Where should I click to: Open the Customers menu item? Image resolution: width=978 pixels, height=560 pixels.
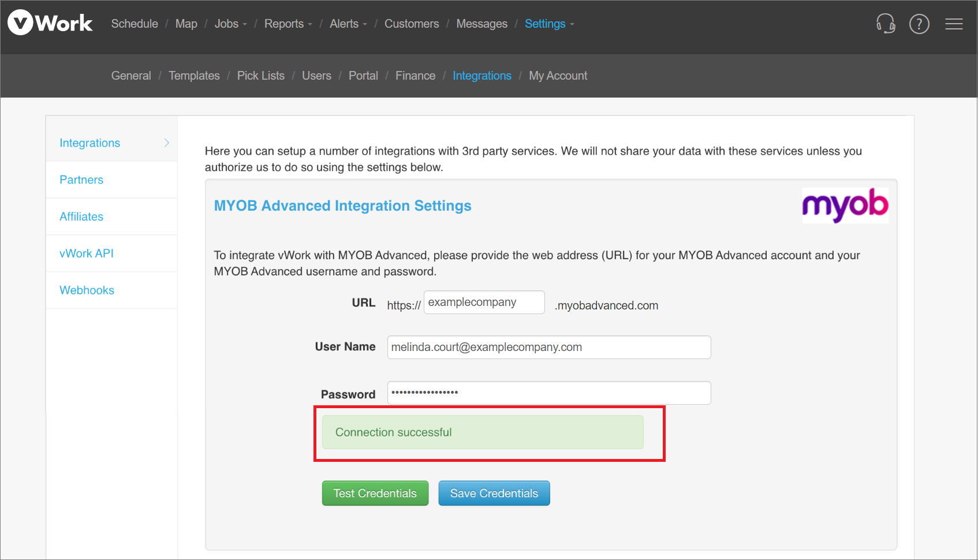(x=412, y=24)
